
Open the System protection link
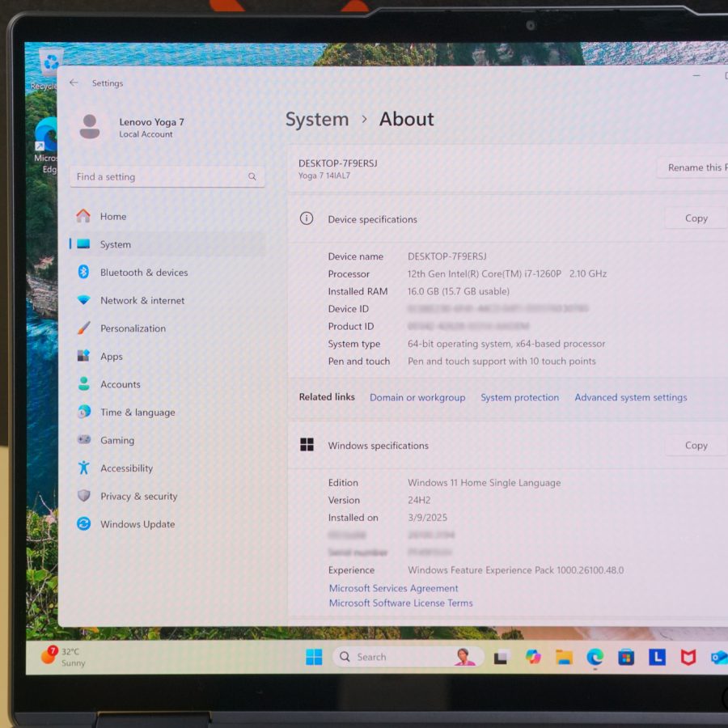519,398
